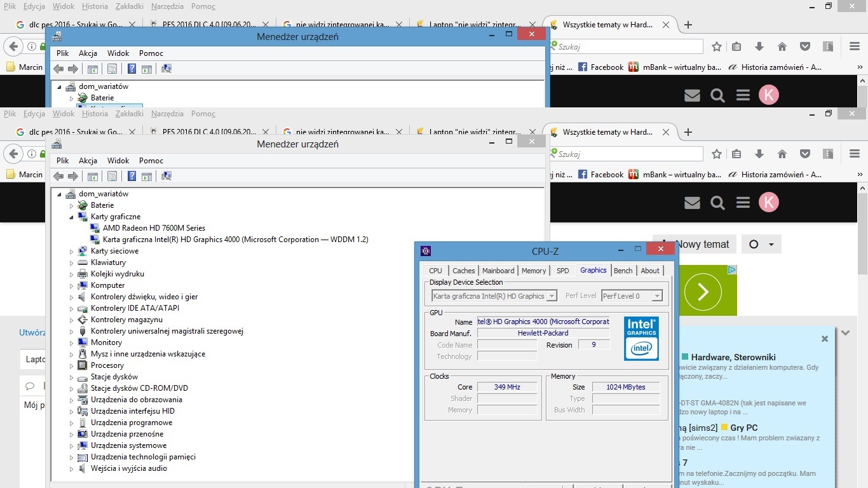Open the Memory tab in CPU-Z
The height and width of the screenshot is (488, 868).
click(x=534, y=271)
